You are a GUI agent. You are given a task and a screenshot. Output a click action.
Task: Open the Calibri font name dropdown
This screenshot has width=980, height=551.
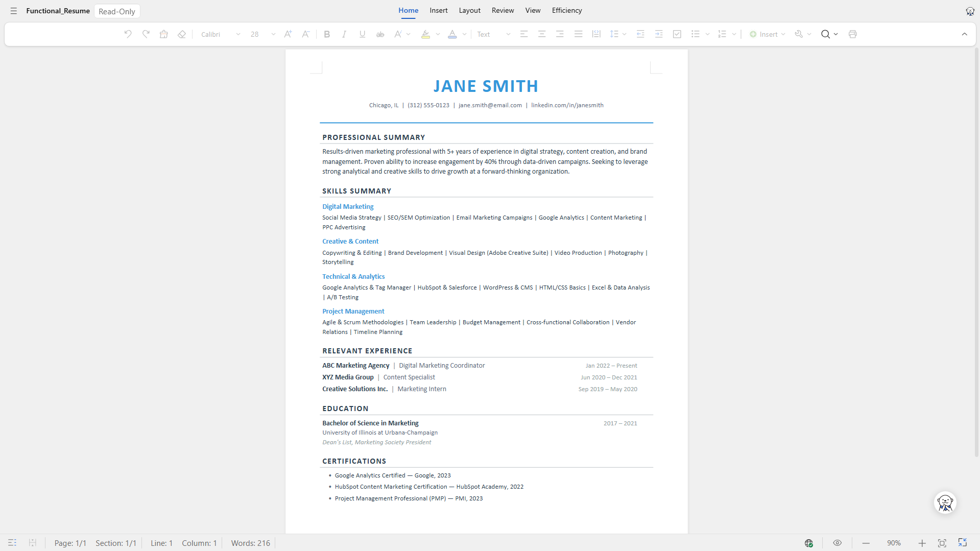(220, 34)
